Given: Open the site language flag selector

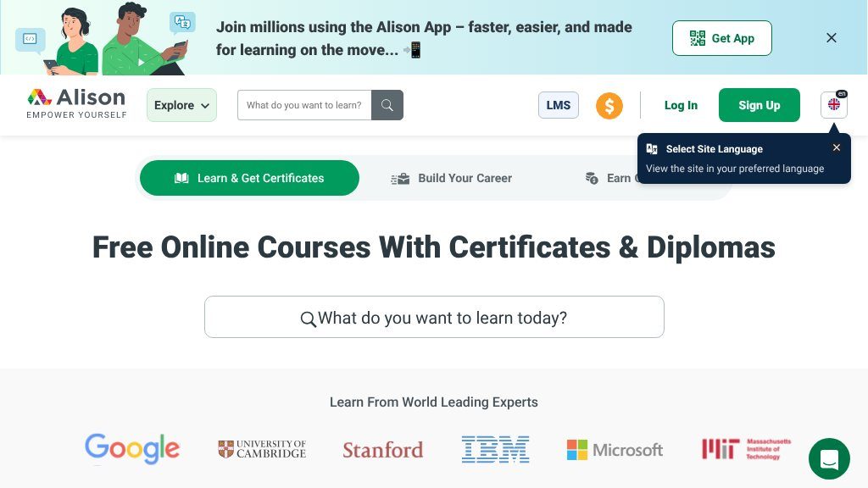Looking at the screenshot, I should click(x=834, y=104).
